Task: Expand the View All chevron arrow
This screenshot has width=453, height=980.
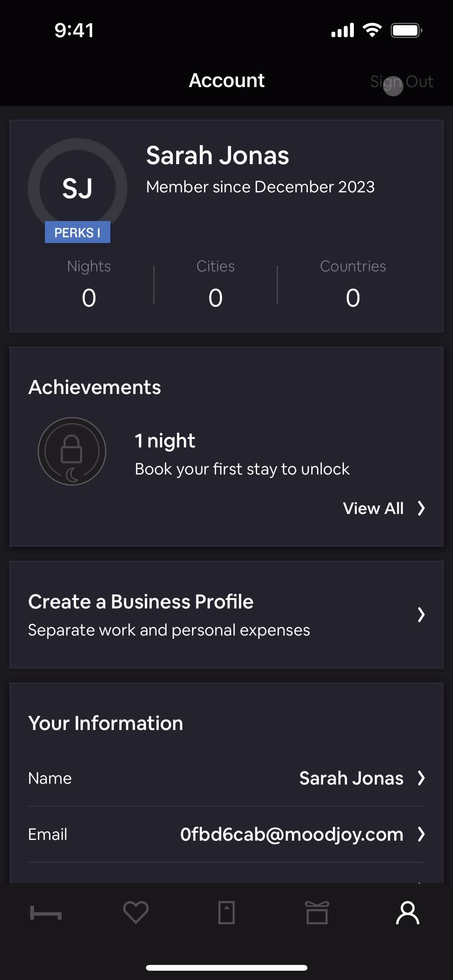Action: coord(421,508)
